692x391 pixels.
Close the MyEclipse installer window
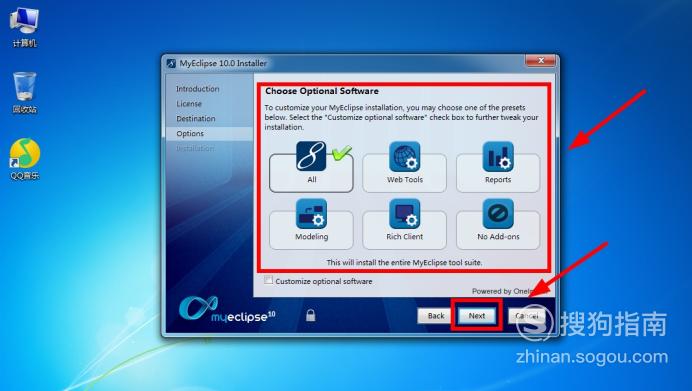click(541, 60)
